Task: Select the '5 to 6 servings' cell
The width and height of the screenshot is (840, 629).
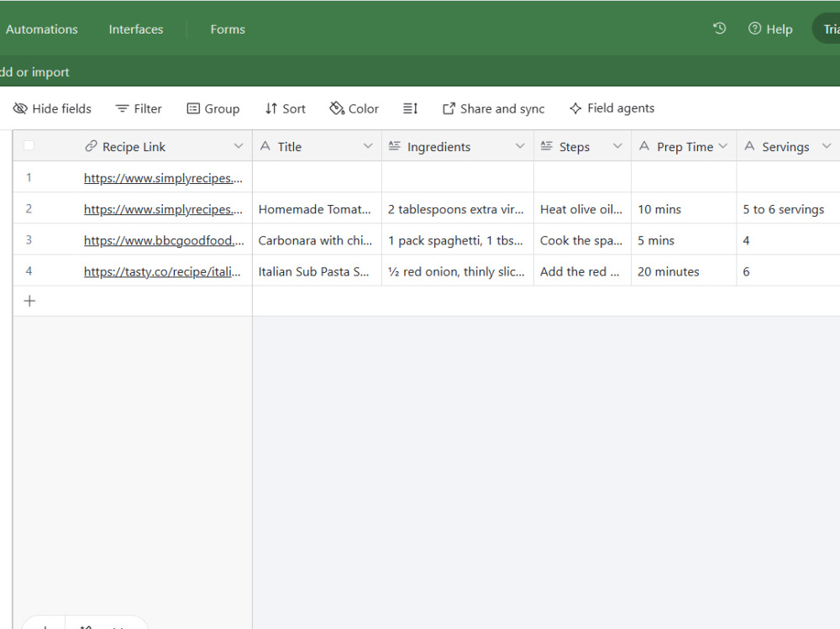Action: (789, 209)
